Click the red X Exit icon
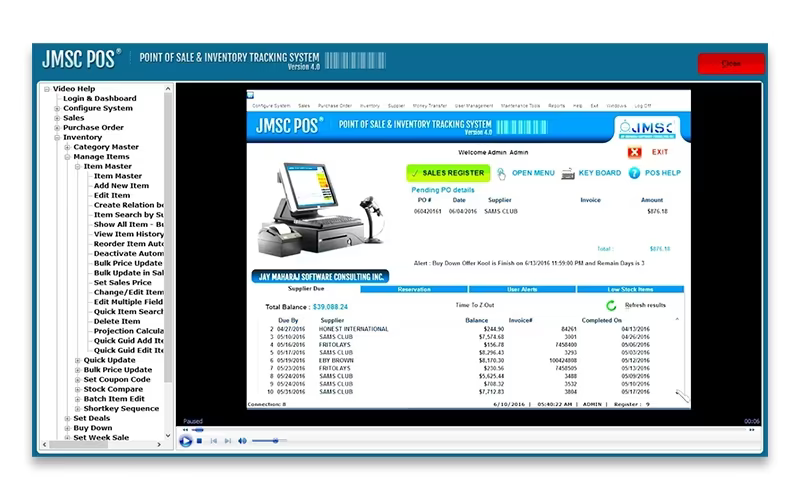The image size is (800, 500). coord(634,152)
